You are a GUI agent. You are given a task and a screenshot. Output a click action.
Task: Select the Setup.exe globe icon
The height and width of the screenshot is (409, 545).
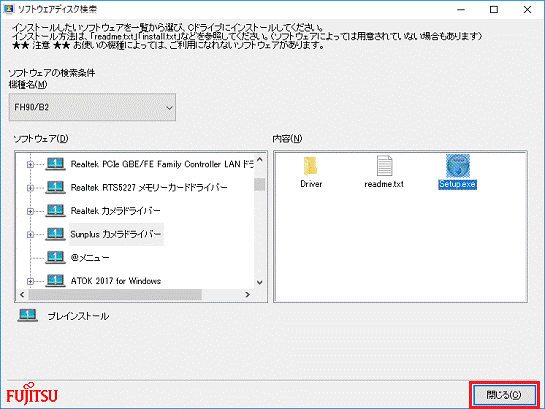458,166
